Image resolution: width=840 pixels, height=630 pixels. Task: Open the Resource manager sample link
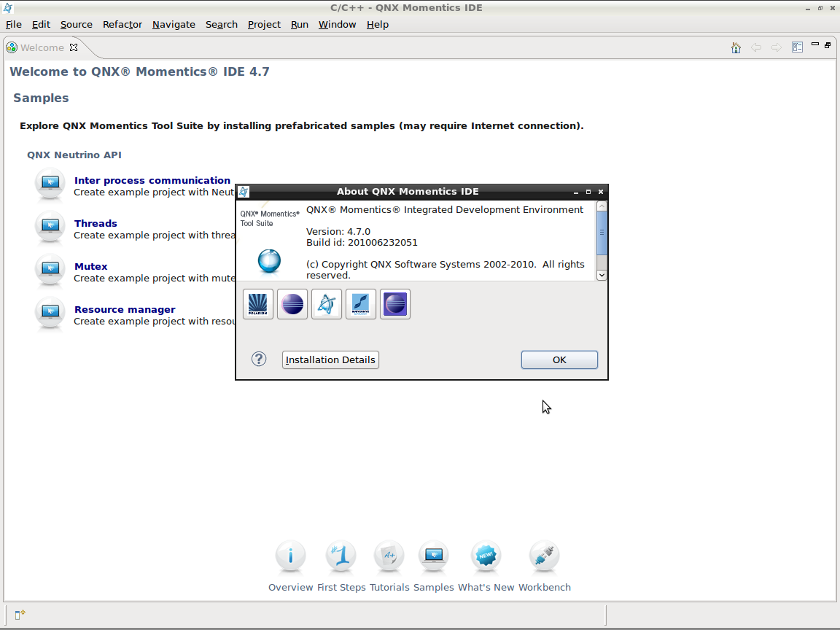point(125,309)
